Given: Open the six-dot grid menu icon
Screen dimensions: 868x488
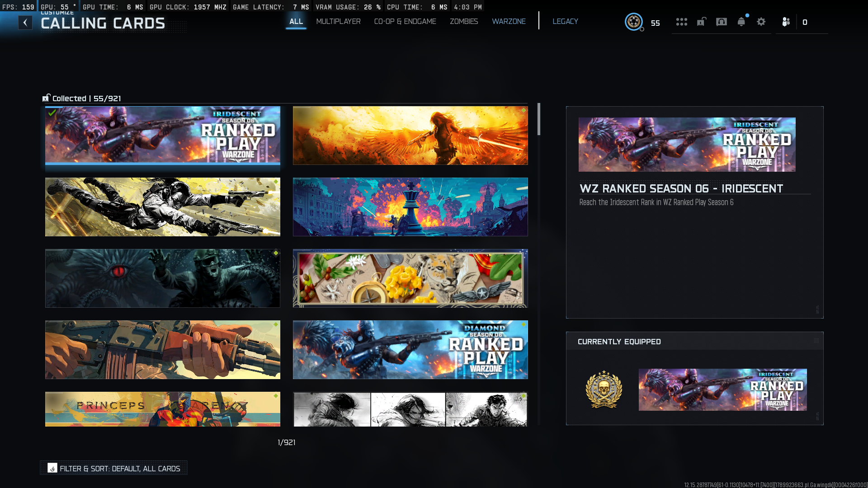Looking at the screenshot, I should pyautogui.click(x=682, y=22).
